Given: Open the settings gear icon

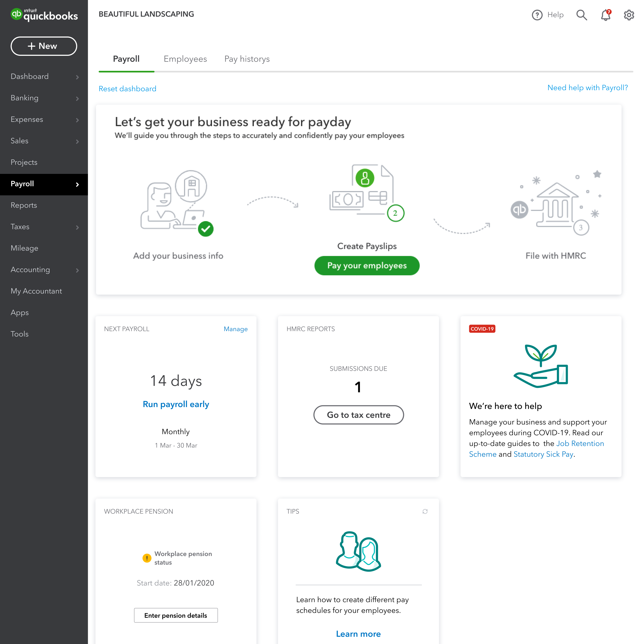Looking at the screenshot, I should point(629,15).
